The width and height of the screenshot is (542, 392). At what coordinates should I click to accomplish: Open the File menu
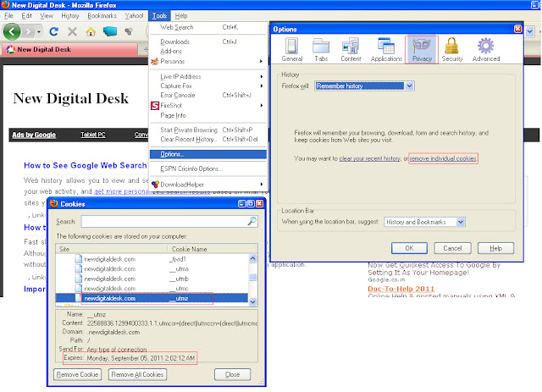tap(8, 15)
